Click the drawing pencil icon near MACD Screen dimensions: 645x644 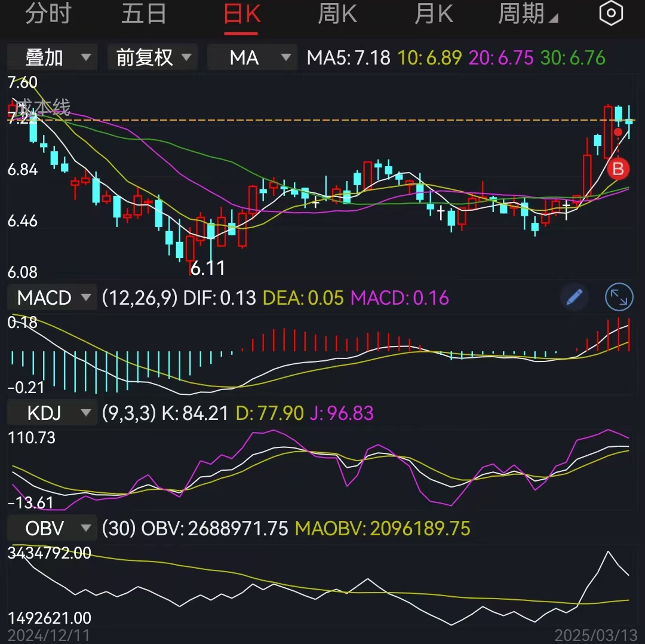click(x=574, y=297)
